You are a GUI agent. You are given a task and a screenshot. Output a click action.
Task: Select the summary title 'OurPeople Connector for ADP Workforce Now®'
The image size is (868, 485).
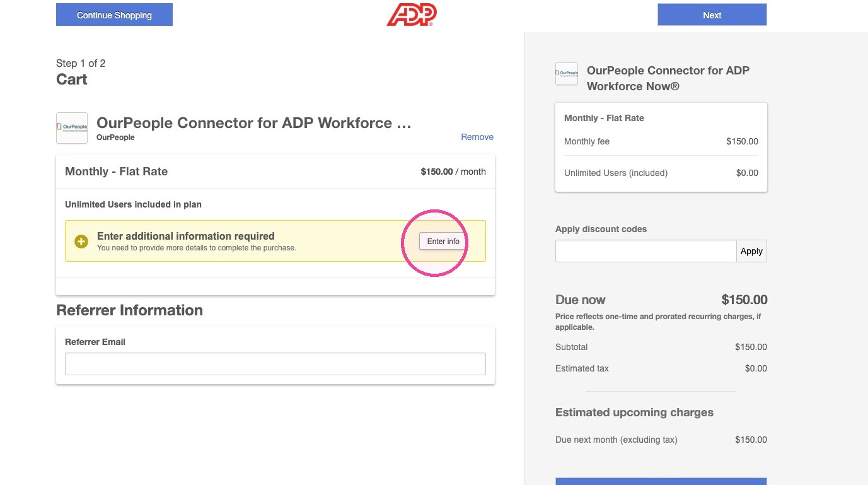click(668, 78)
